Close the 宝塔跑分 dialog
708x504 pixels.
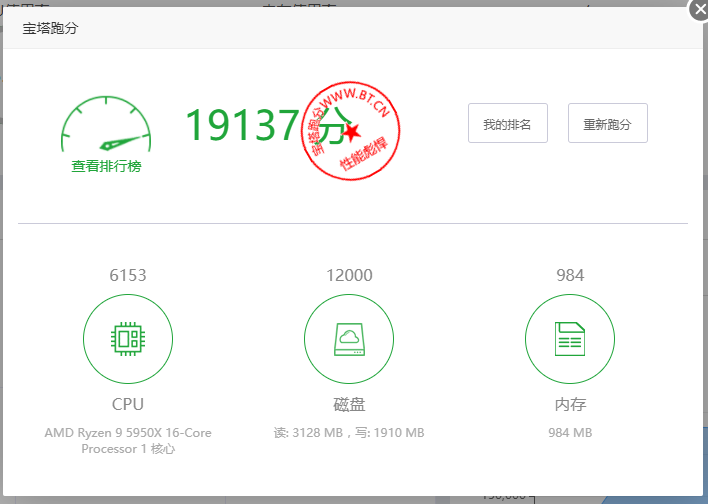(x=699, y=9)
